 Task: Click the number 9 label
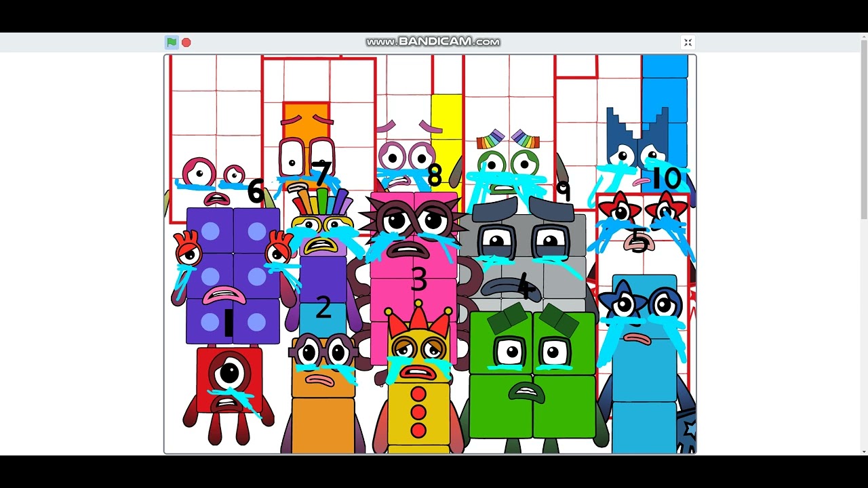[563, 191]
